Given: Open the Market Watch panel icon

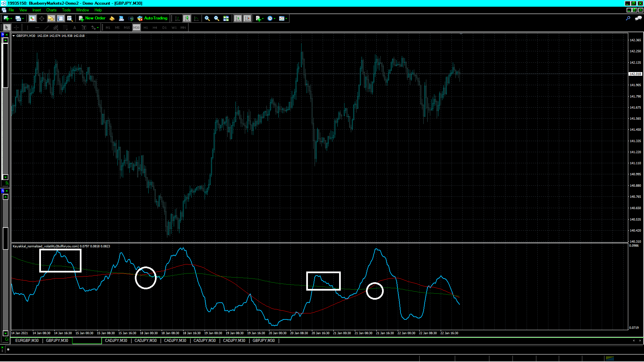Looking at the screenshot, I should (x=32, y=18).
